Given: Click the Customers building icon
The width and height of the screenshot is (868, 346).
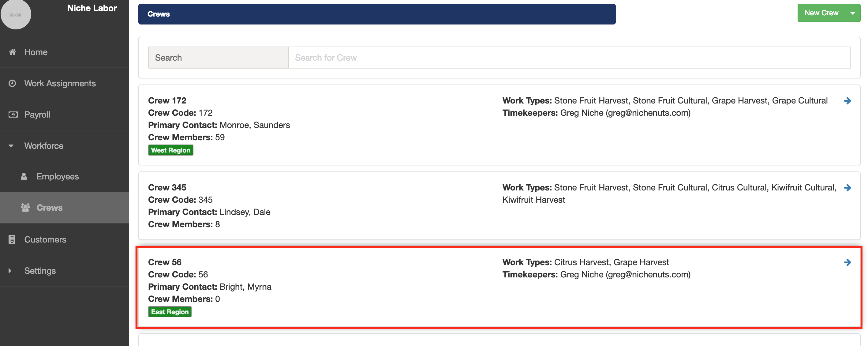Looking at the screenshot, I should point(12,239).
